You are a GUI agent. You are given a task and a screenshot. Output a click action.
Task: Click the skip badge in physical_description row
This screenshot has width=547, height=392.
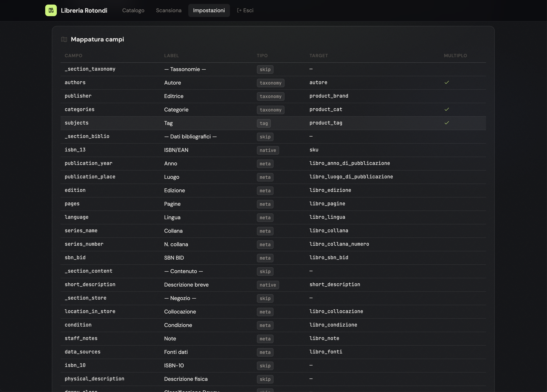click(x=265, y=379)
